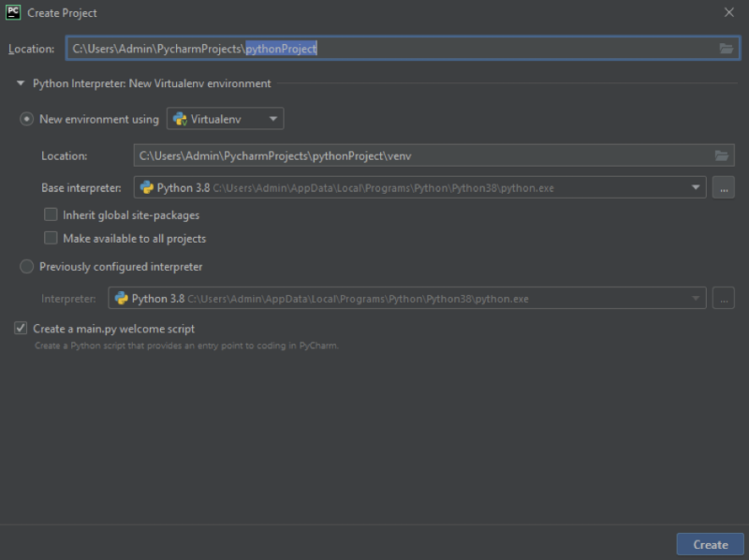Open the previously configured Interpreter dropdown arrow

coord(696,299)
